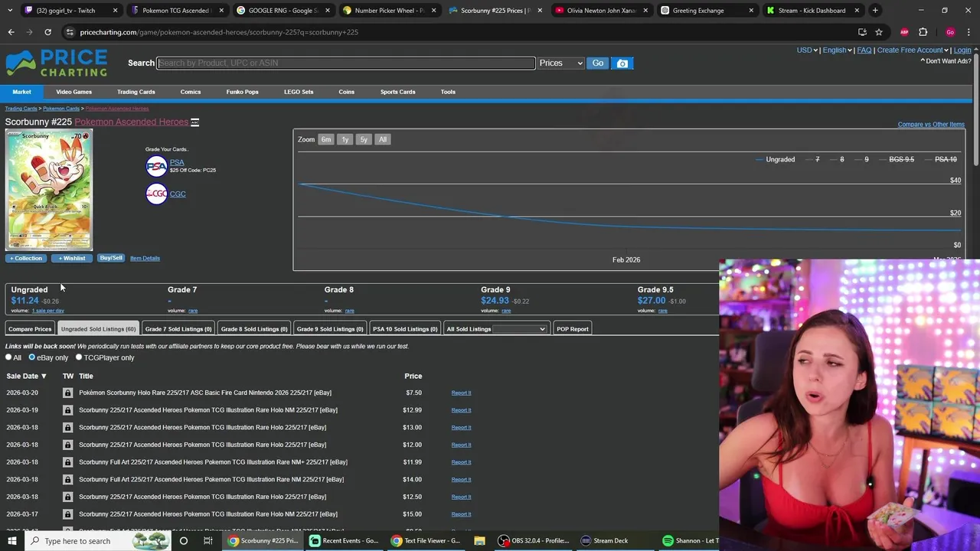The image size is (980, 551).
Task: Open camera photo search button
Action: tap(622, 64)
